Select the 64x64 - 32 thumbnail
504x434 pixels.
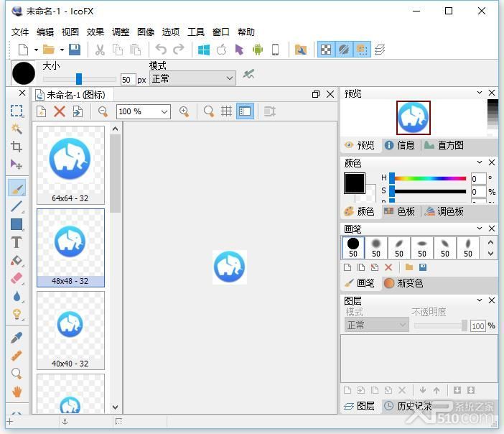pyautogui.click(x=70, y=165)
